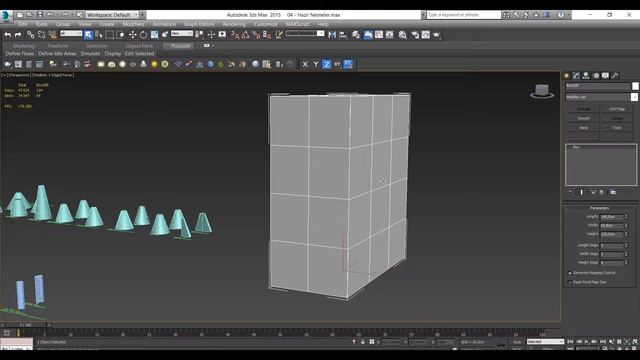This screenshot has height=360, width=640.
Task: Click the Mirror tool icon
Action: 332,35
